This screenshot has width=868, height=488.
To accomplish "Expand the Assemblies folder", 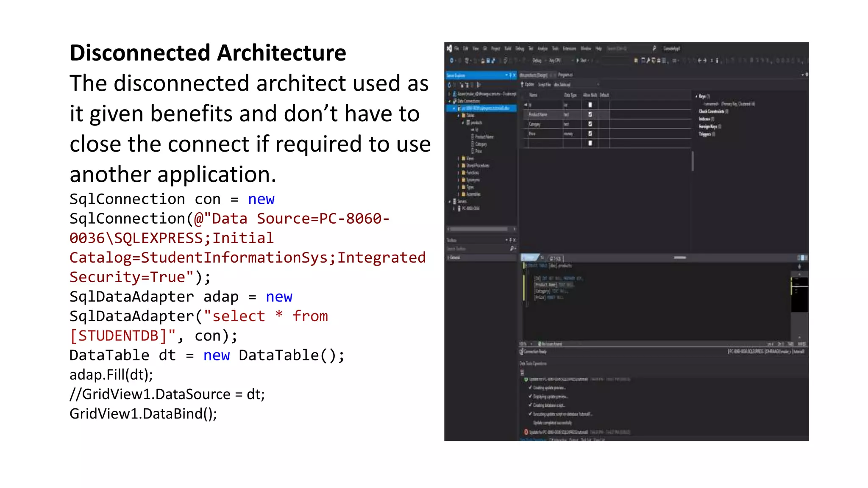I will 458,194.
